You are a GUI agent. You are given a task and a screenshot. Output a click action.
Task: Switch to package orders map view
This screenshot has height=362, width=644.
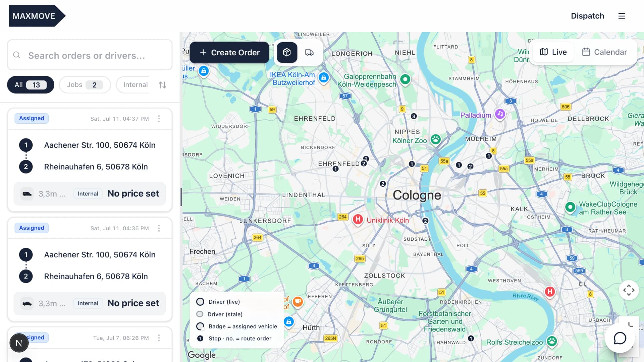[x=287, y=53]
